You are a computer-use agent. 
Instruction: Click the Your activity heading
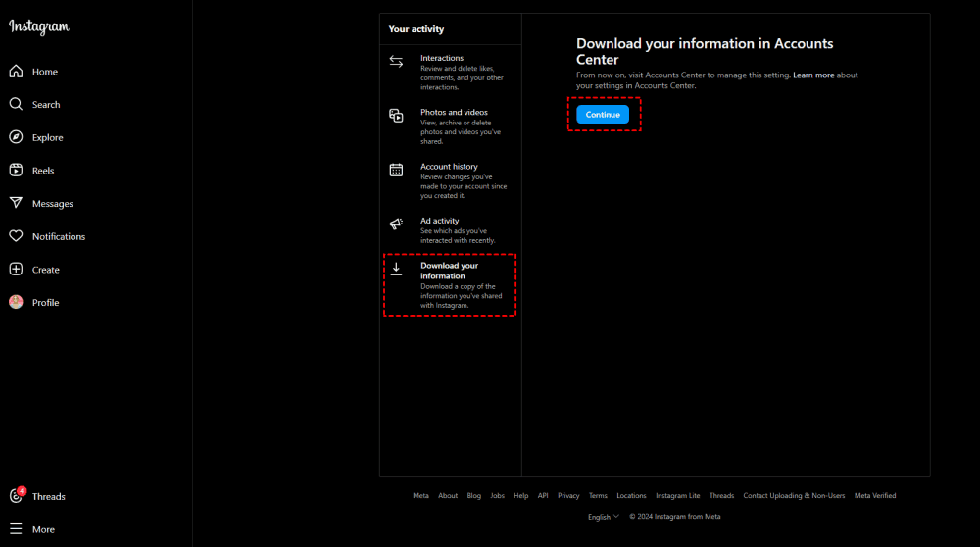click(x=416, y=29)
